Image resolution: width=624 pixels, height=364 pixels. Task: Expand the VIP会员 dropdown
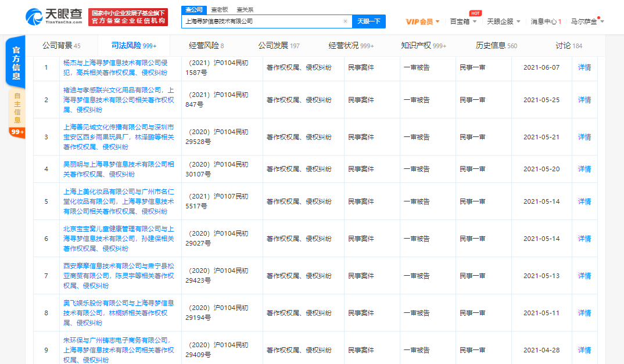pos(422,21)
